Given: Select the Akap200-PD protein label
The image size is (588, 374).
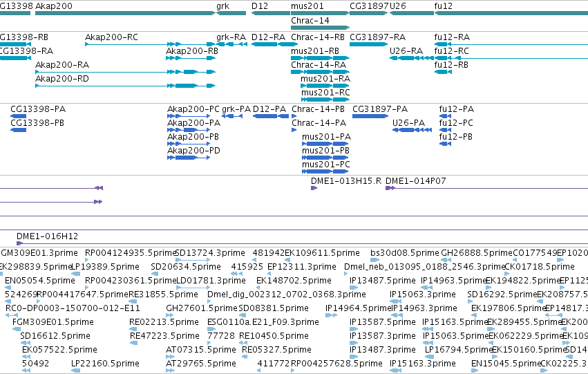Looking at the screenshot, I should click(x=193, y=151).
